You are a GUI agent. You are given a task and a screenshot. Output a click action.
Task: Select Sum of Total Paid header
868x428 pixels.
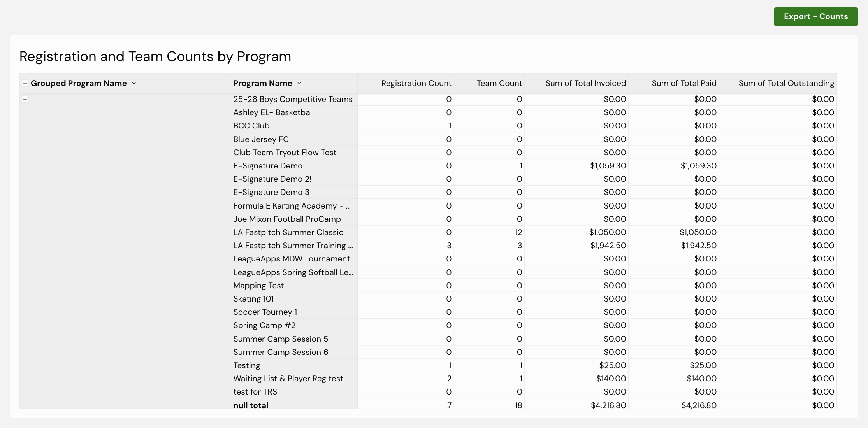[x=684, y=83]
